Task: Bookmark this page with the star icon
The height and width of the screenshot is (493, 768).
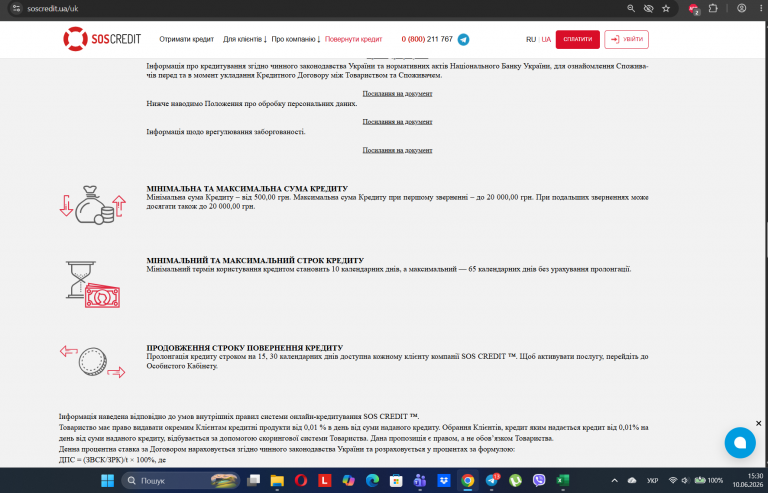Action: [666, 8]
